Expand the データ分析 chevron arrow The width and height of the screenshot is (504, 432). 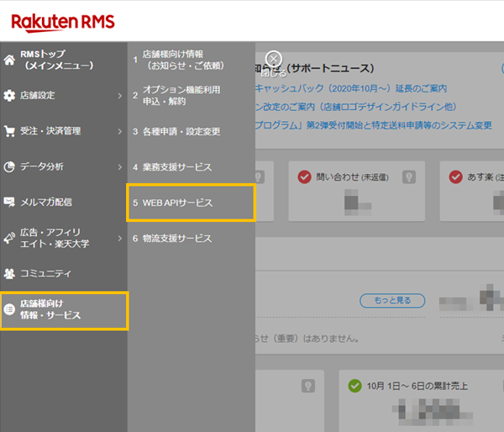tap(119, 167)
